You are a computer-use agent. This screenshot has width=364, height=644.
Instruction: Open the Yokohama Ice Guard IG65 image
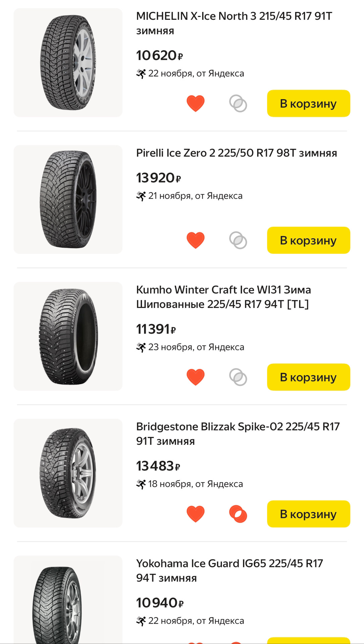(68, 600)
